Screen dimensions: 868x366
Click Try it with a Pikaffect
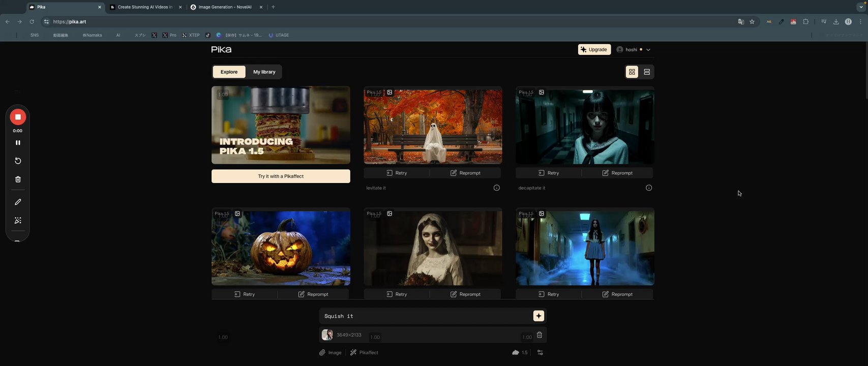281,176
